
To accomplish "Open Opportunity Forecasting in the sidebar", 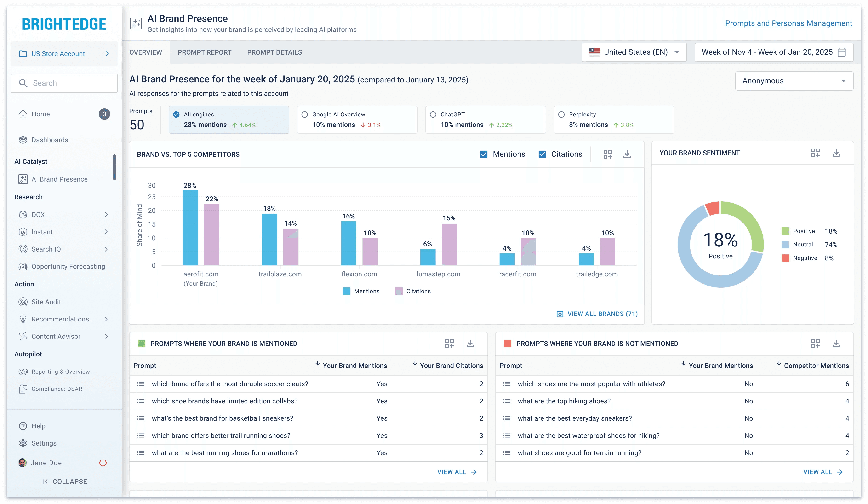I will pyautogui.click(x=68, y=266).
